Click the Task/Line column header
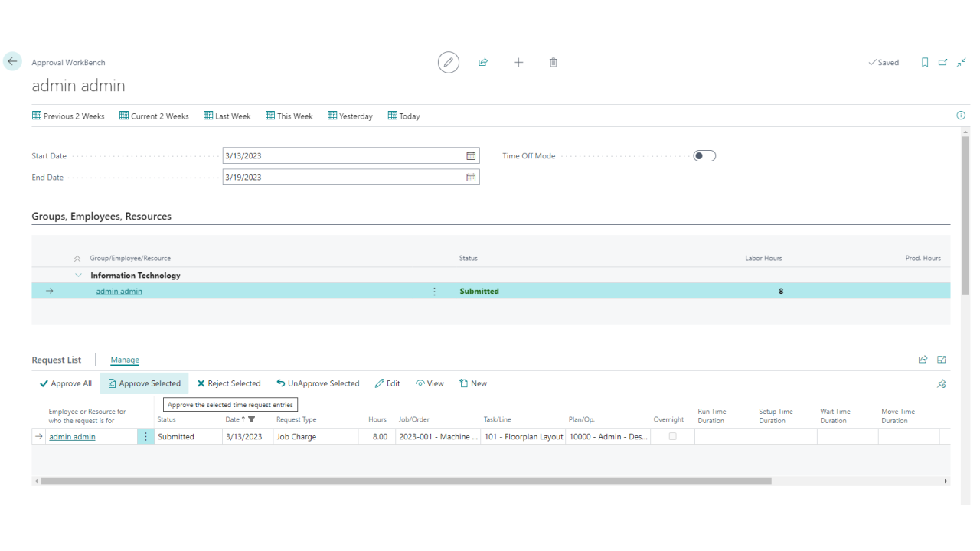This screenshot has height=551, width=980. tap(498, 419)
